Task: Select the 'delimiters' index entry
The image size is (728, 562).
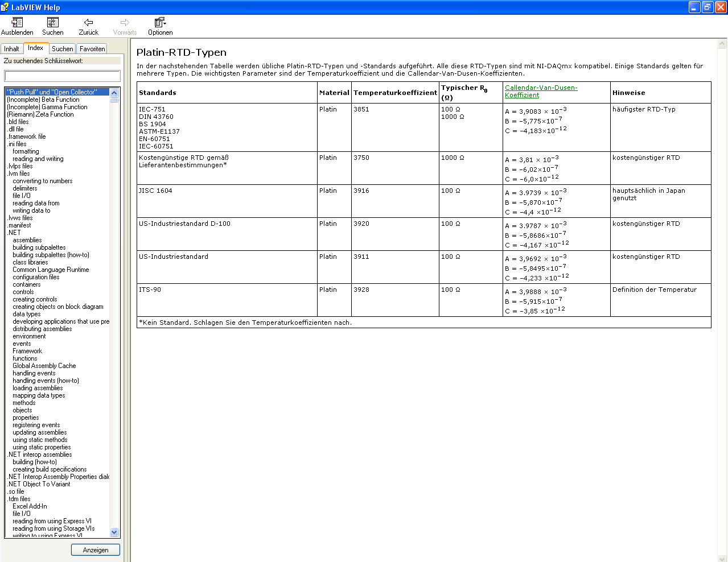Action: tap(25, 188)
